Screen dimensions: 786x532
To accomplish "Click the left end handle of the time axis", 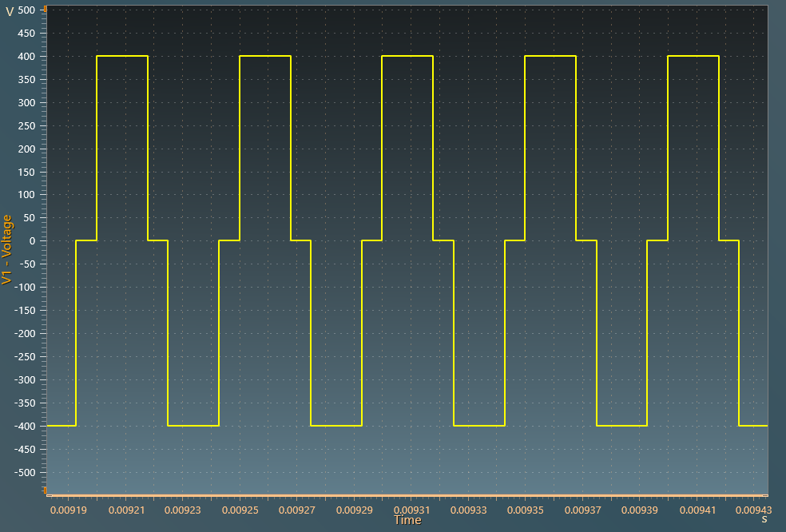I will coord(48,496).
